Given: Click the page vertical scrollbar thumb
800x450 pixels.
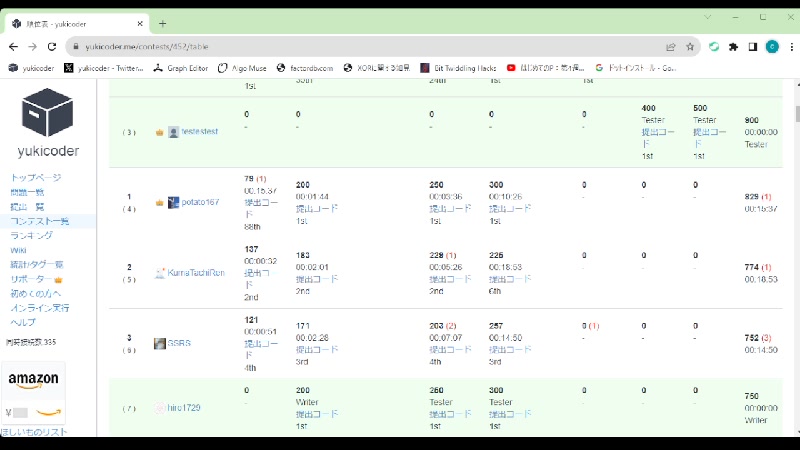Looking at the screenshot, I should tap(797, 114).
